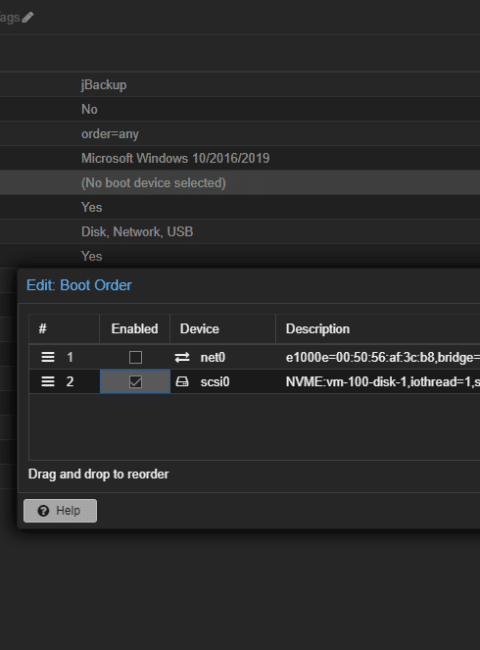Click row number 1 in boot order
This screenshot has height=650, width=480.
pos(70,357)
